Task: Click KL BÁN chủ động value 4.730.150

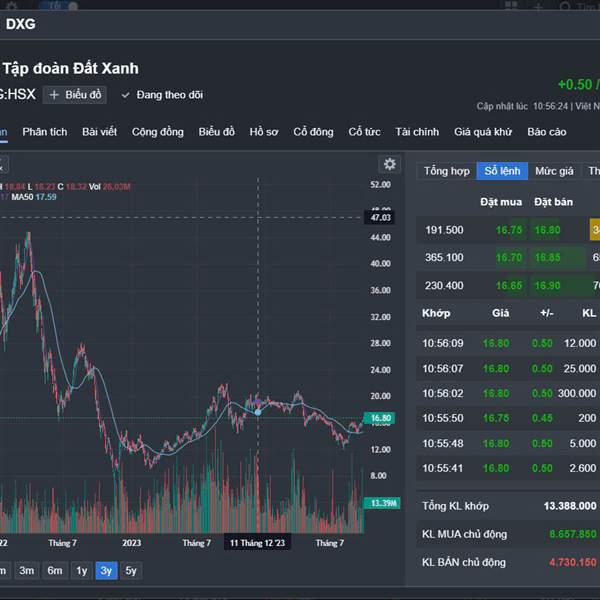Action: [573, 562]
